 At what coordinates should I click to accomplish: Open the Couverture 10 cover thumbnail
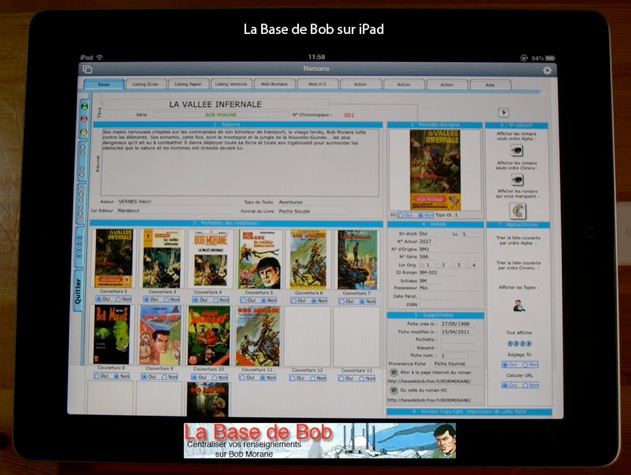pos(209,336)
